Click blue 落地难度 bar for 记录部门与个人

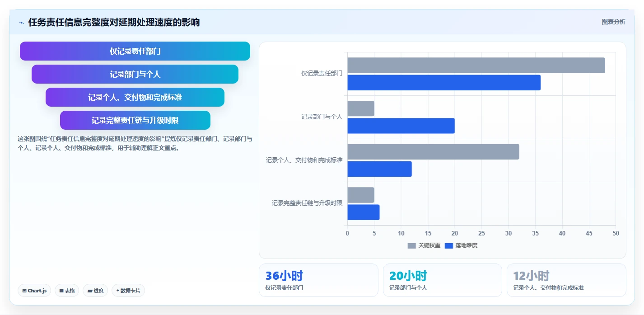tap(401, 126)
